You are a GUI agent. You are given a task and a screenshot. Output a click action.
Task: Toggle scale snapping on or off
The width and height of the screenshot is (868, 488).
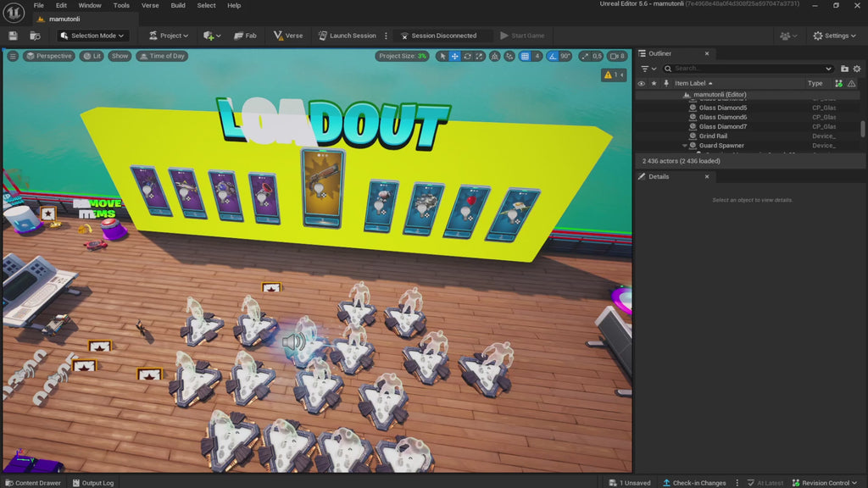click(x=585, y=56)
